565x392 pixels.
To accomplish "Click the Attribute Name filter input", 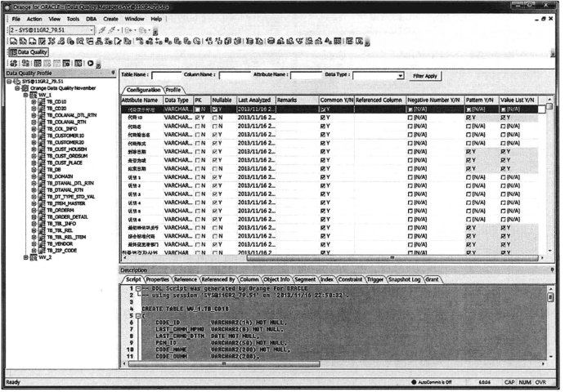I will tap(306, 76).
